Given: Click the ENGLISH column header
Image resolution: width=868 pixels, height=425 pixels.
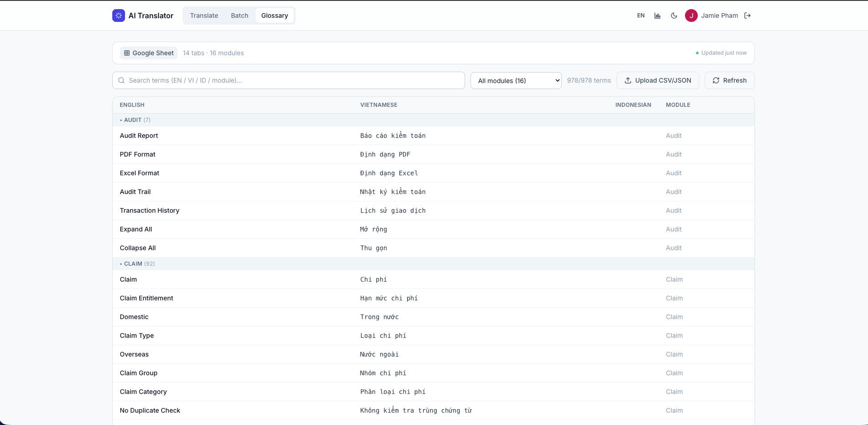Looking at the screenshot, I should tap(132, 105).
